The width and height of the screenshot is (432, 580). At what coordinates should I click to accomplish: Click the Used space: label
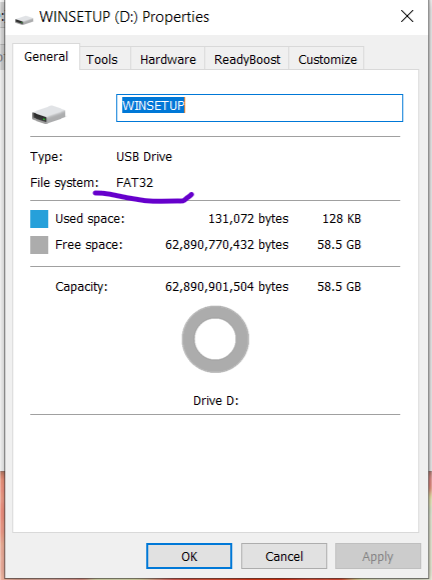(x=90, y=219)
